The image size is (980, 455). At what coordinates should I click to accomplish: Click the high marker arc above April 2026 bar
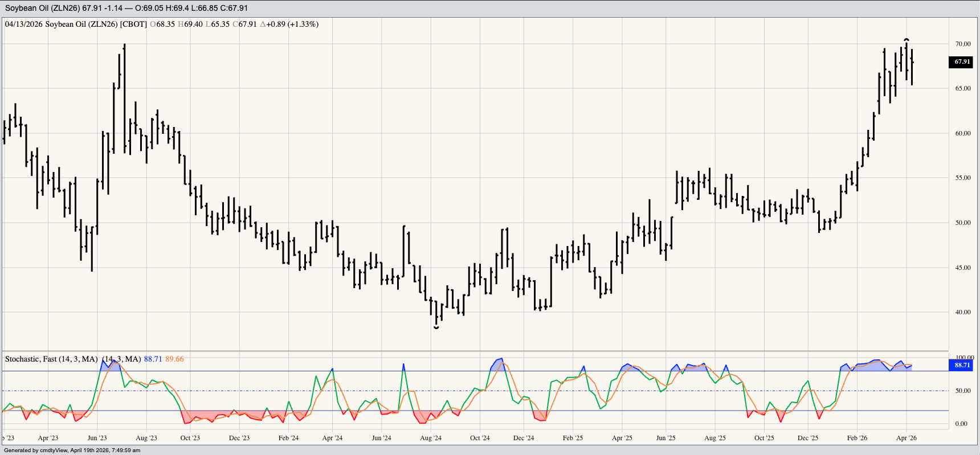tap(906, 40)
